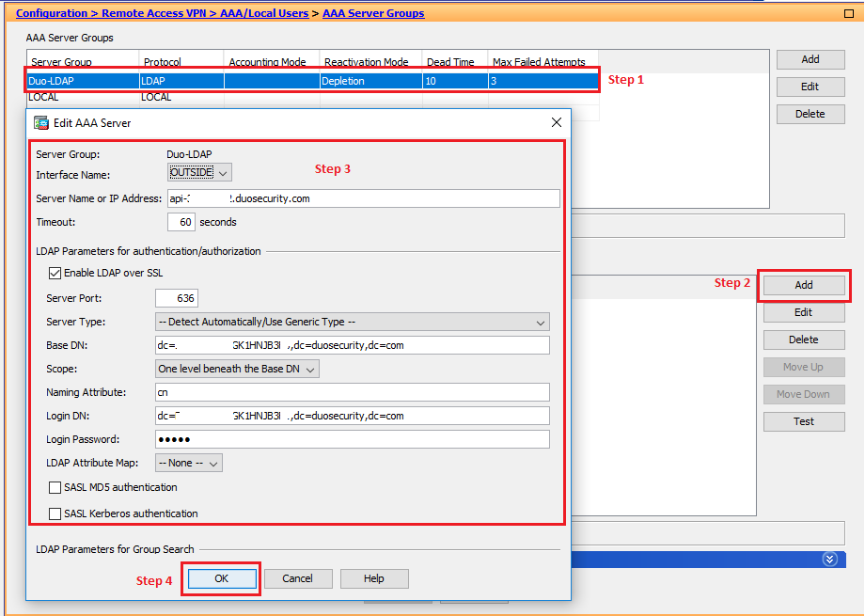Click the Server Group column header
Image resolution: width=865 pixels, height=616 pixels.
pos(83,62)
